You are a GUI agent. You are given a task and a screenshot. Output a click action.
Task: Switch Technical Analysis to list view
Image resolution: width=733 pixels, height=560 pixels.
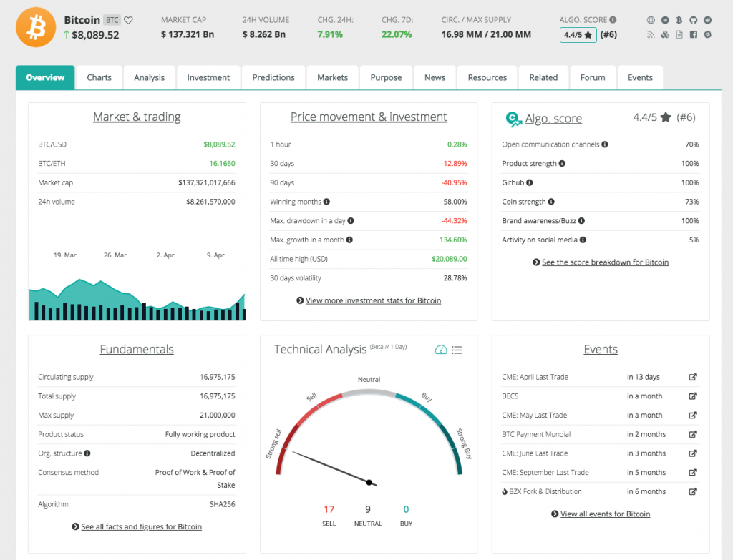[x=457, y=350]
